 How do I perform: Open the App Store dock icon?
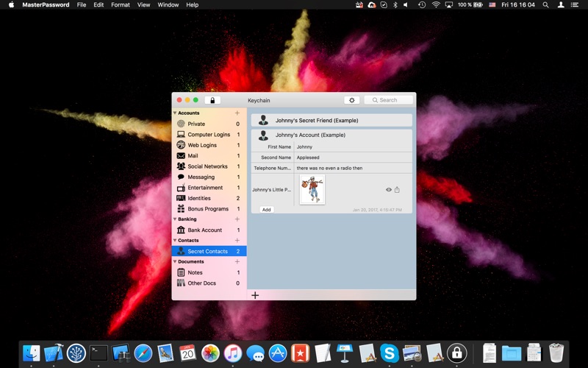278,353
